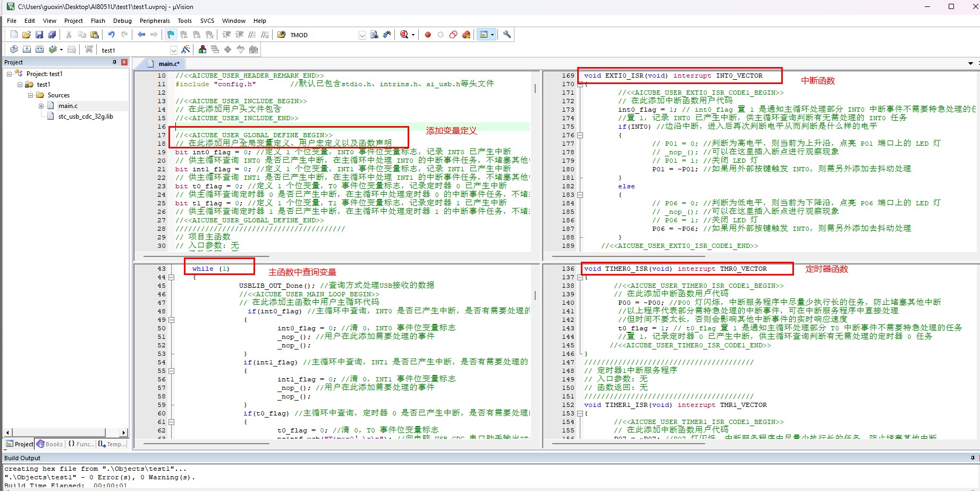980x491 pixels.
Task: Indent selected lines icon
Action: tap(226, 35)
